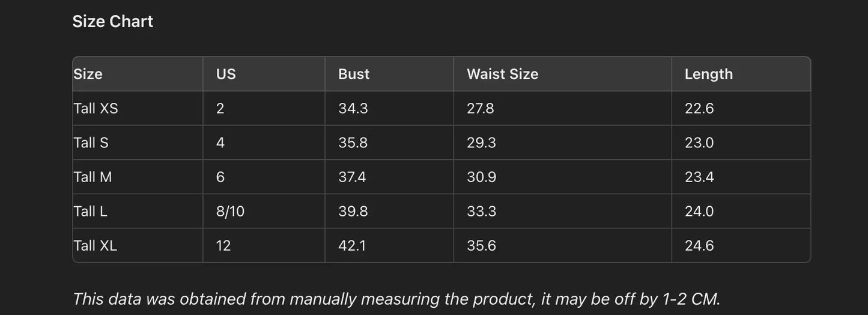The height and width of the screenshot is (315, 868).
Task: Select the Tall XL size cell
Action: [x=95, y=245]
